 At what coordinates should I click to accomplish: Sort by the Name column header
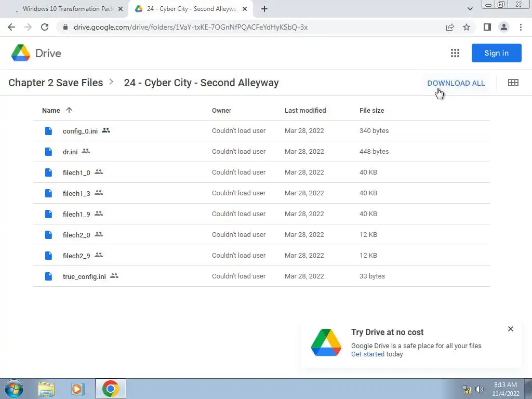click(x=51, y=110)
